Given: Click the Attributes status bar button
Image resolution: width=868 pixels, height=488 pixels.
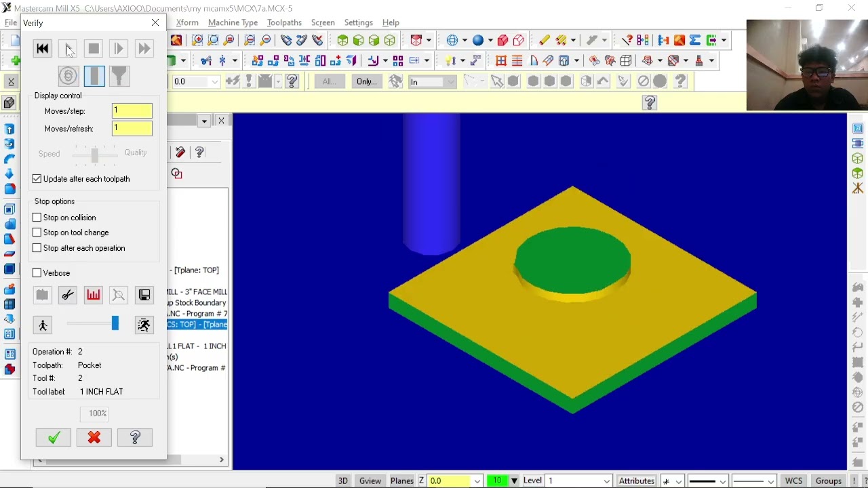Looking at the screenshot, I should coord(637,481).
